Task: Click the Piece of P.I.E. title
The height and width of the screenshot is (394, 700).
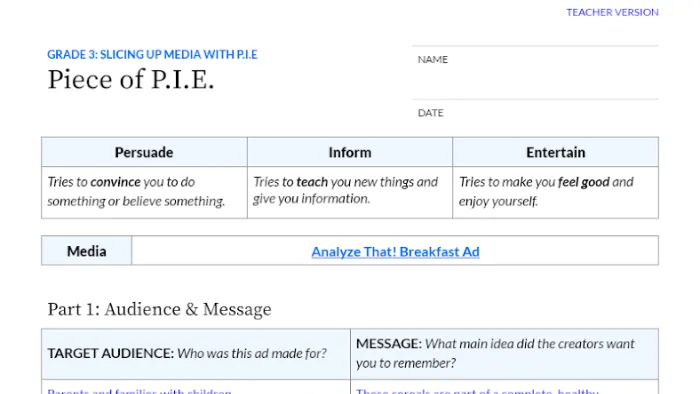Action: click(131, 80)
